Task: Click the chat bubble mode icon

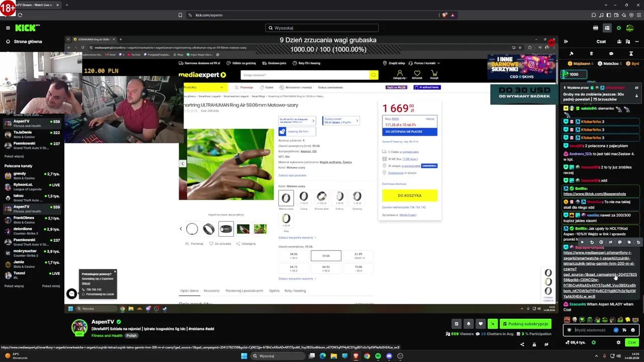Action: [x=611, y=53]
